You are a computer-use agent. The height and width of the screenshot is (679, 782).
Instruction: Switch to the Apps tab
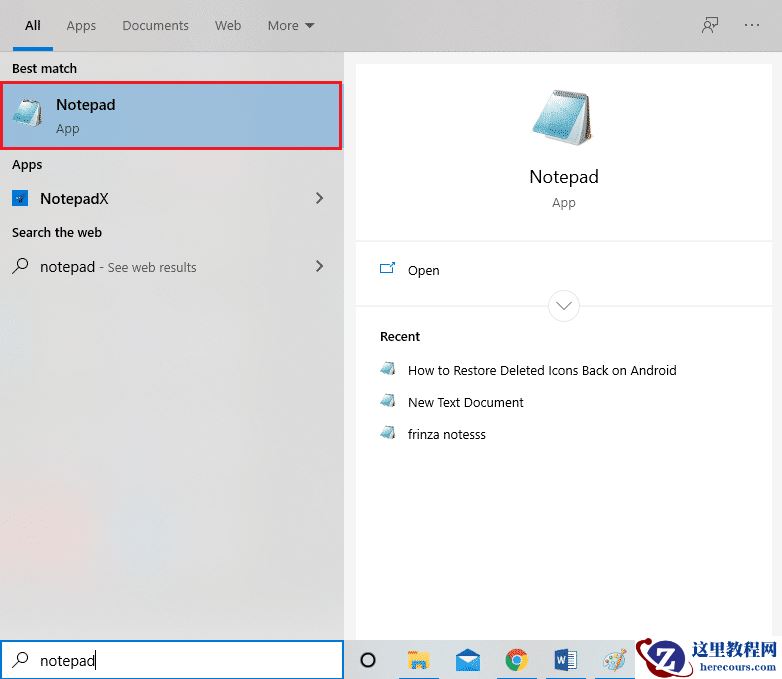tap(81, 25)
